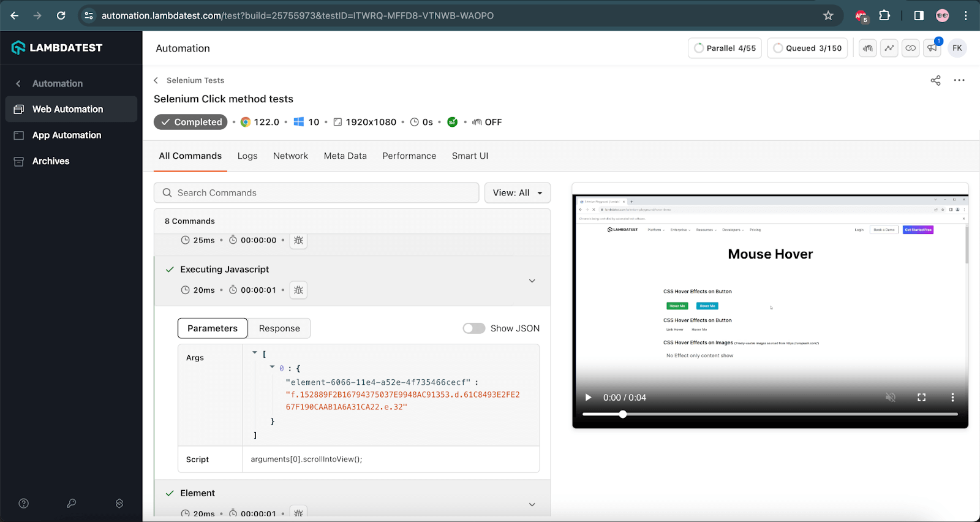980x522 pixels.
Task: Click the Completed status badge
Action: coord(190,122)
